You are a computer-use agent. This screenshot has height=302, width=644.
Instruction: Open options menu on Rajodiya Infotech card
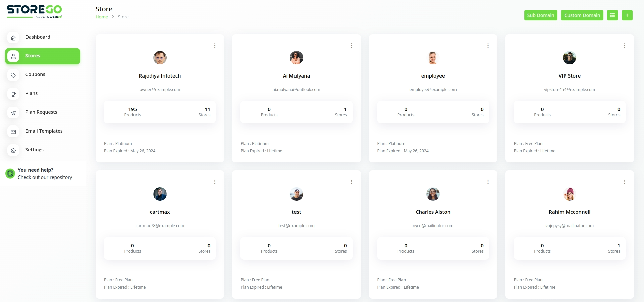pos(215,46)
